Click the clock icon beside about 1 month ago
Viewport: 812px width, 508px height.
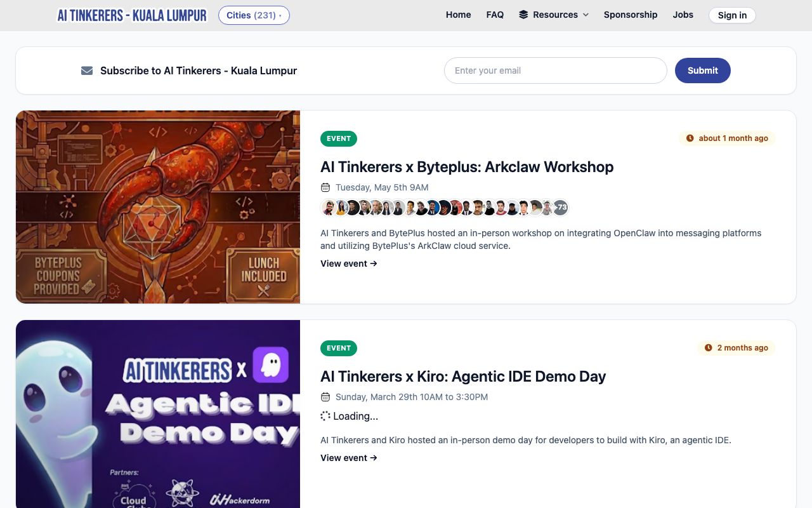click(690, 138)
